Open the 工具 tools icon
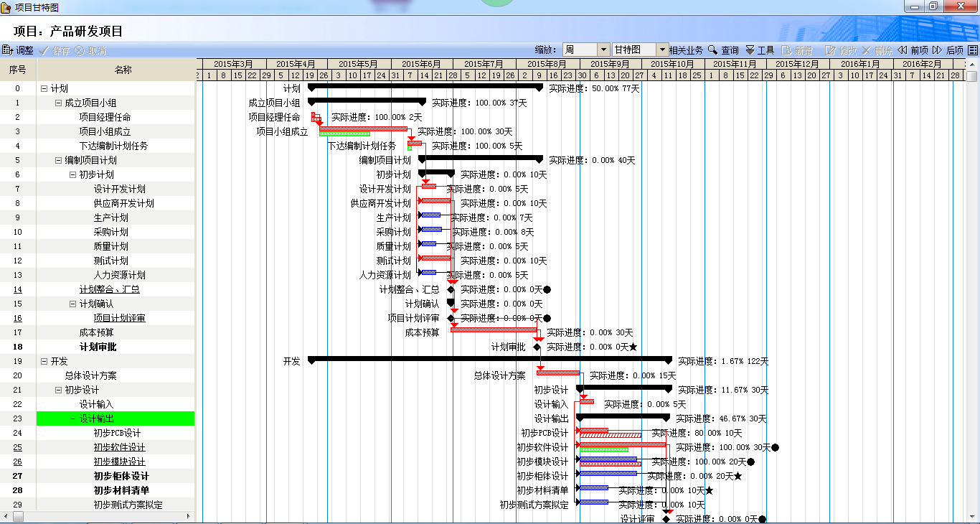 pos(750,50)
